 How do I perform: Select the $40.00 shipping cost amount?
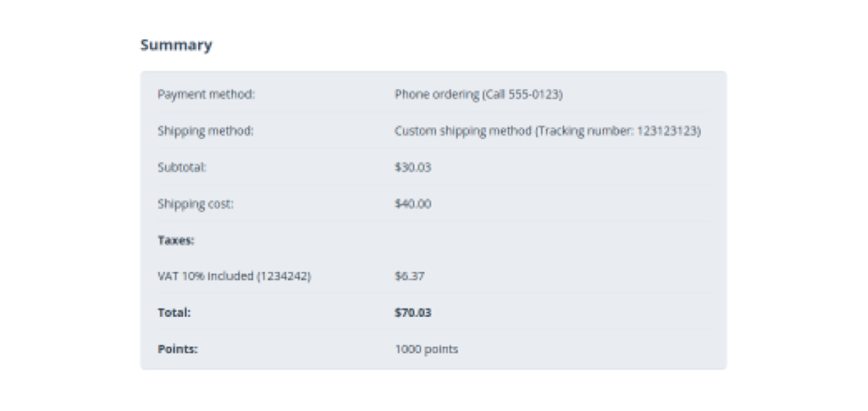tap(413, 204)
